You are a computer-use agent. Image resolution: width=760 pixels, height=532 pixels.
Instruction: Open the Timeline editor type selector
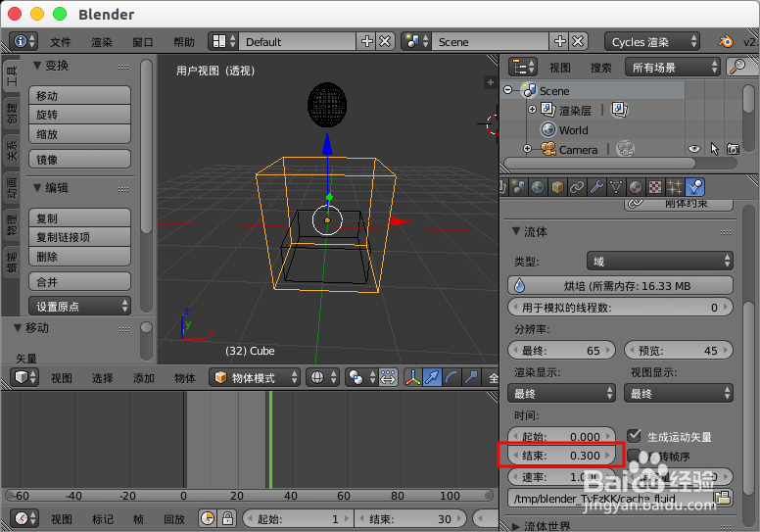pyautogui.click(x=24, y=518)
